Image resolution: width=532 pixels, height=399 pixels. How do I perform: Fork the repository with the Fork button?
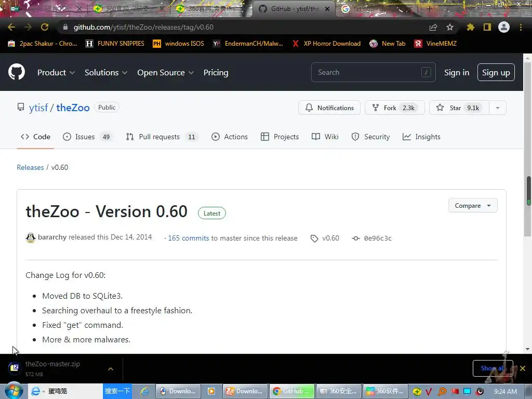[395, 108]
